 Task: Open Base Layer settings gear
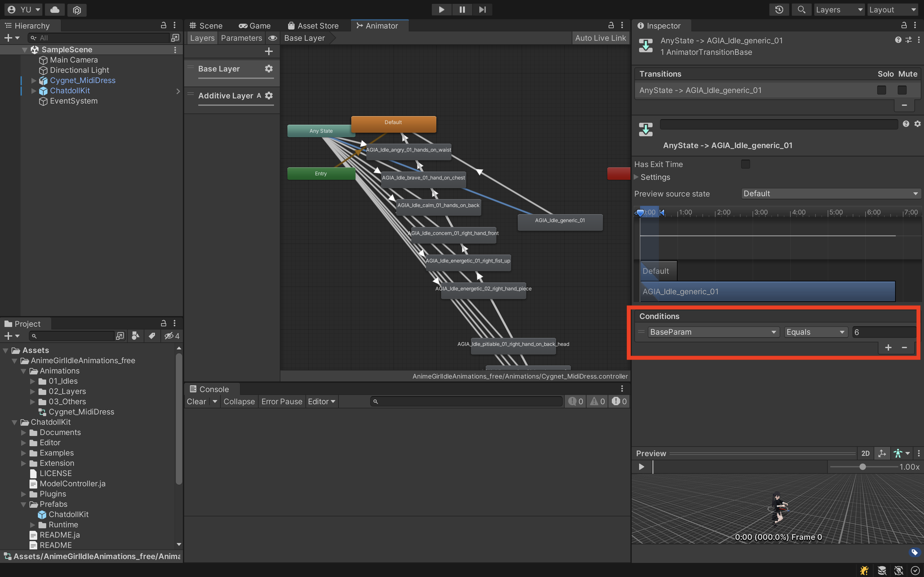pos(269,69)
